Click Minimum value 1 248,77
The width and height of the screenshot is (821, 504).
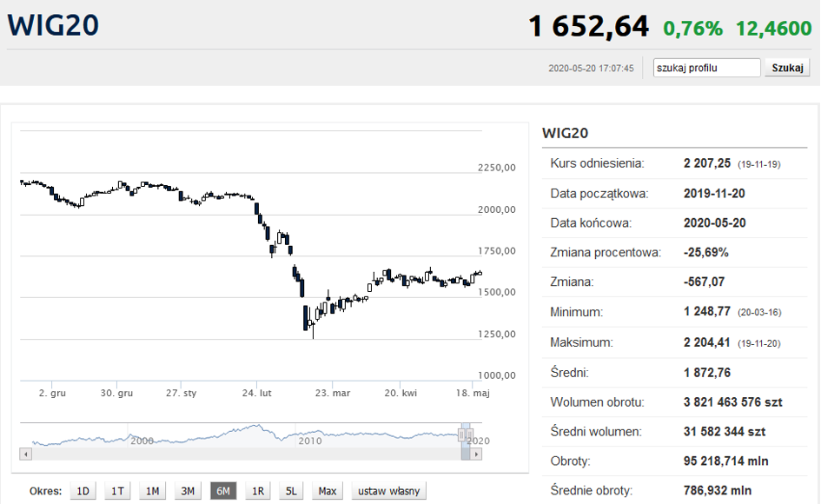[x=707, y=312]
